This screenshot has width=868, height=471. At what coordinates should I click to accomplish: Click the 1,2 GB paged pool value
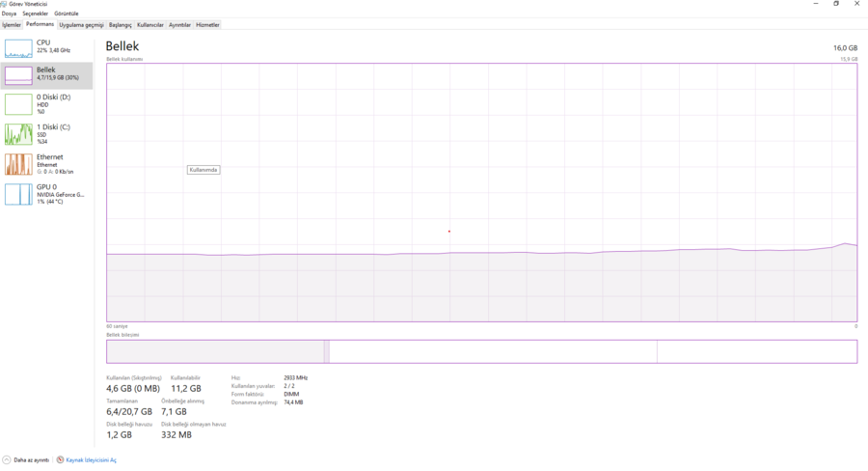[x=119, y=435]
